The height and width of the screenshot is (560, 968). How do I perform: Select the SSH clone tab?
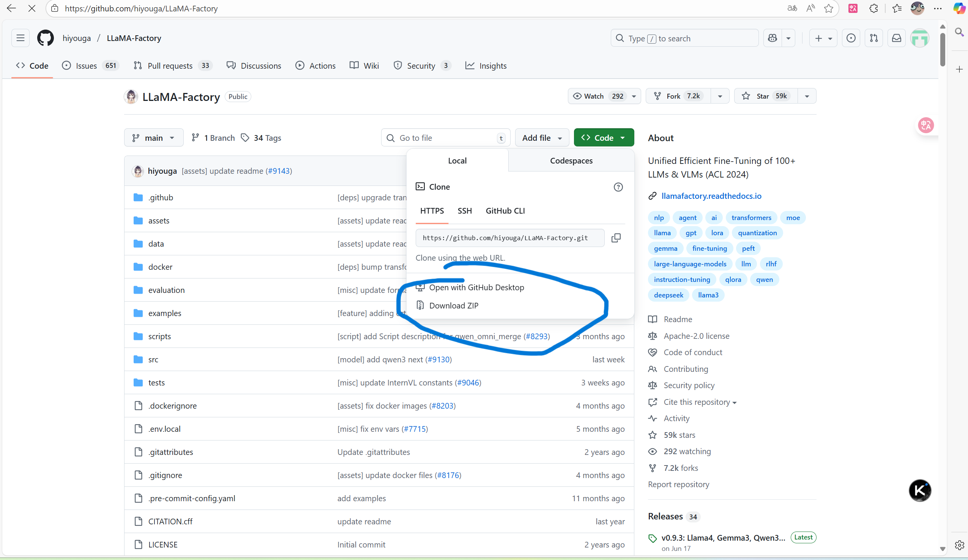click(x=464, y=211)
